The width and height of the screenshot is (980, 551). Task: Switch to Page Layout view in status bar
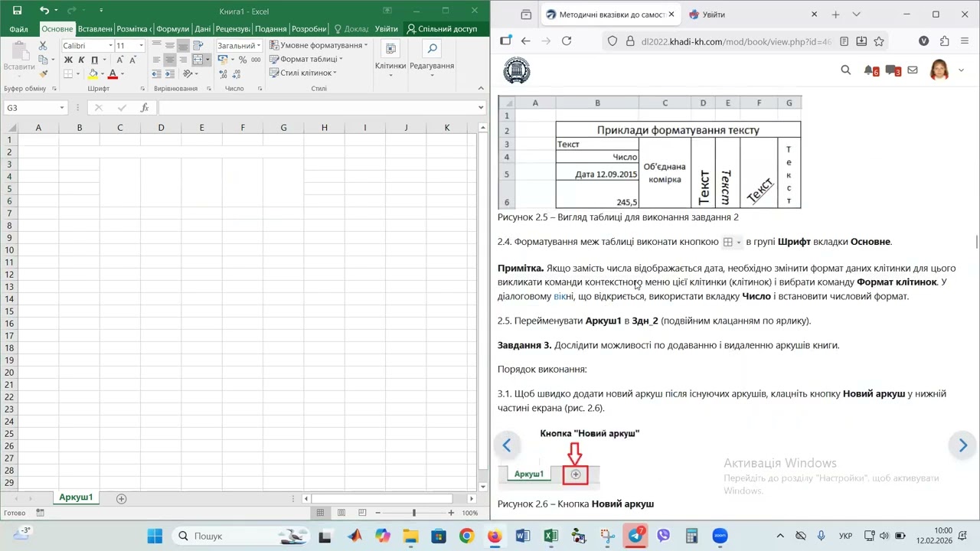coord(341,513)
